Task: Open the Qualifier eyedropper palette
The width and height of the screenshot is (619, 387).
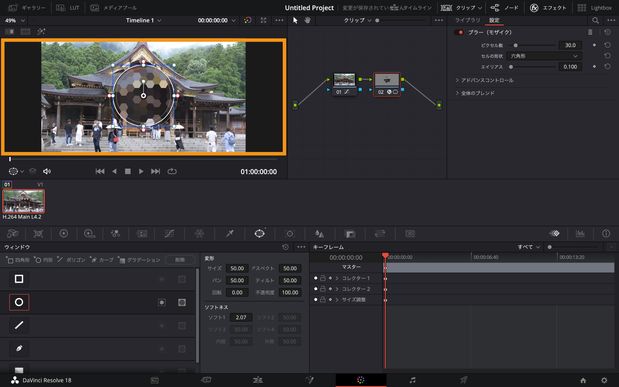Action: pyautogui.click(x=229, y=234)
